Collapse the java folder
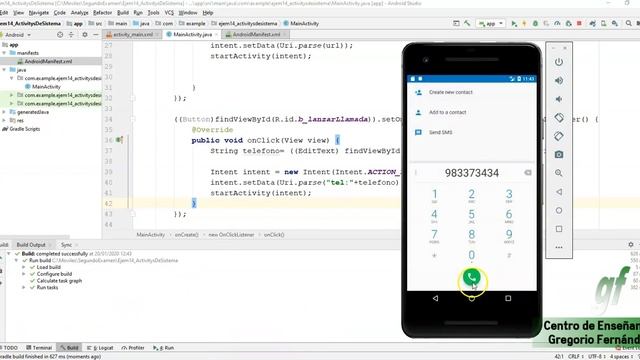The height and width of the screenshot is (360, 640). coord(4,70)
